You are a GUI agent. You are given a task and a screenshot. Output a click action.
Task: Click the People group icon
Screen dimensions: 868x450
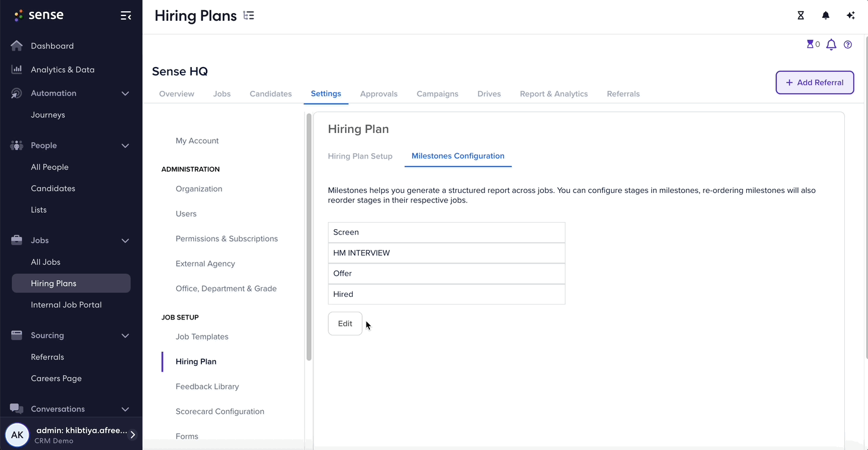pos(17,145)
